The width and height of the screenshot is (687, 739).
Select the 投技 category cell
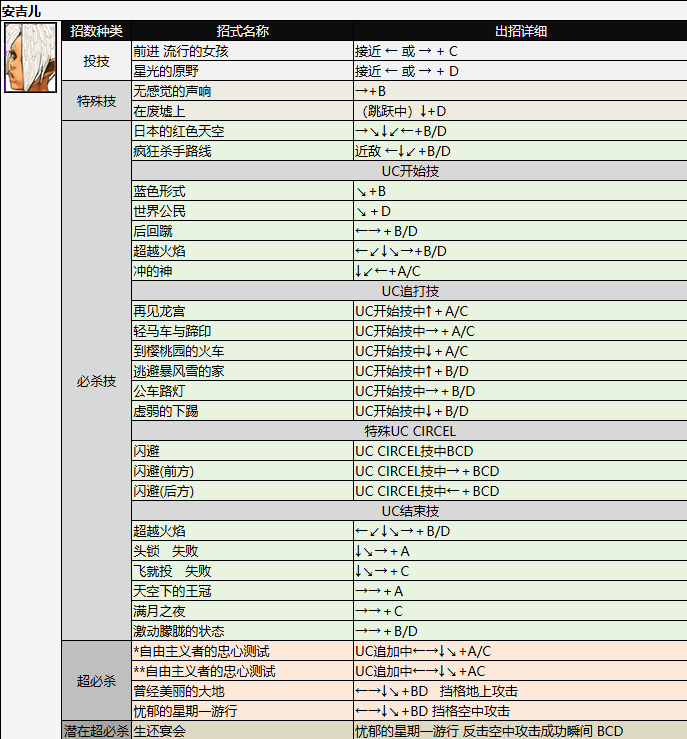96,61
